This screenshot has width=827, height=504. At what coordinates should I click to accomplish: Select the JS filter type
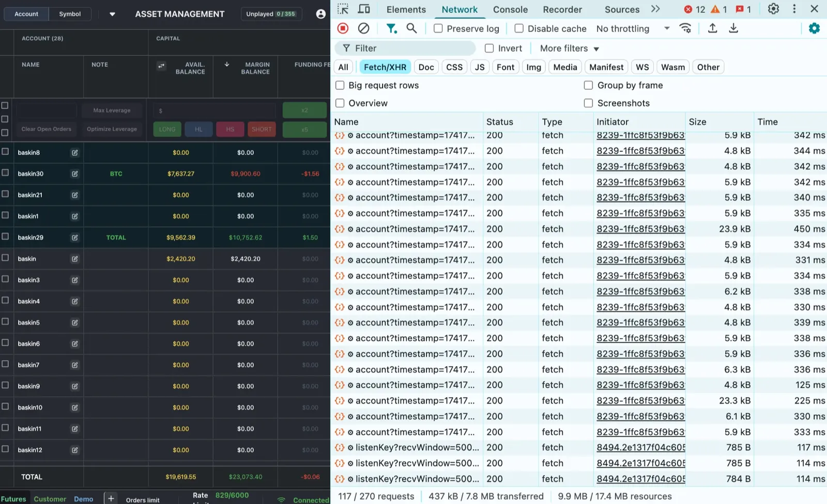pyautogui.click(x=480, y=67)
